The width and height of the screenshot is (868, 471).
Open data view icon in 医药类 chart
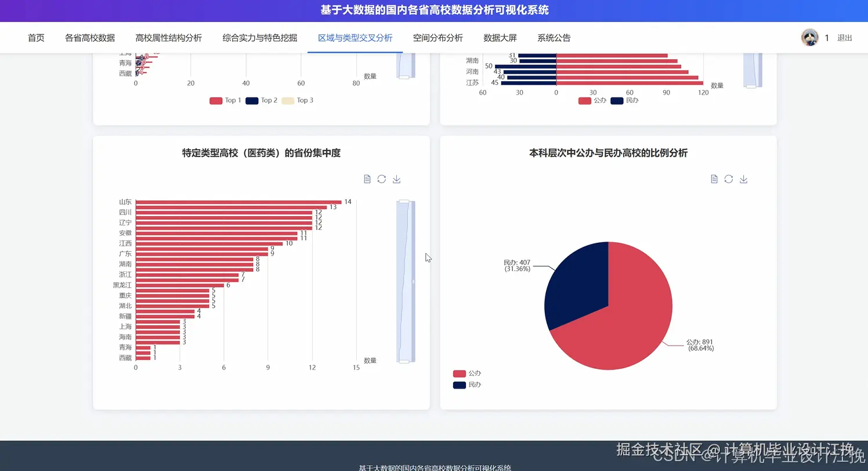pyautogui.click(x=367, y=179)
